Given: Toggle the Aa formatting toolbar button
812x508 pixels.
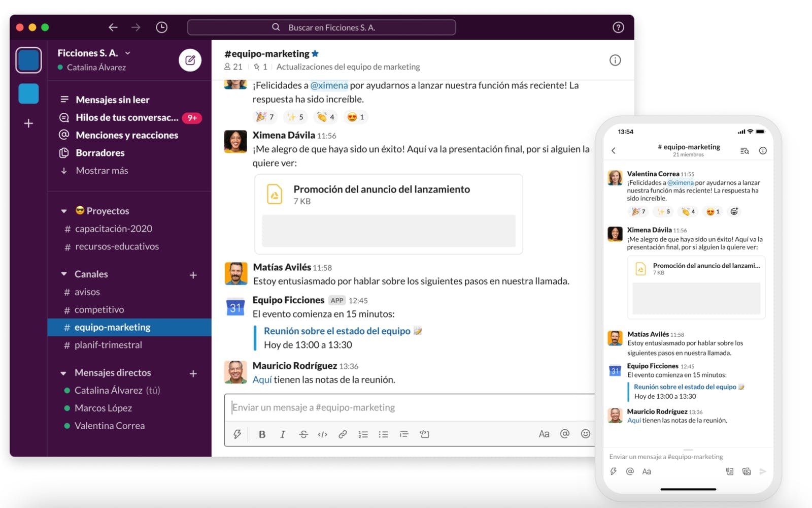Looking at the screenshot, I should [x=544, y=434].
